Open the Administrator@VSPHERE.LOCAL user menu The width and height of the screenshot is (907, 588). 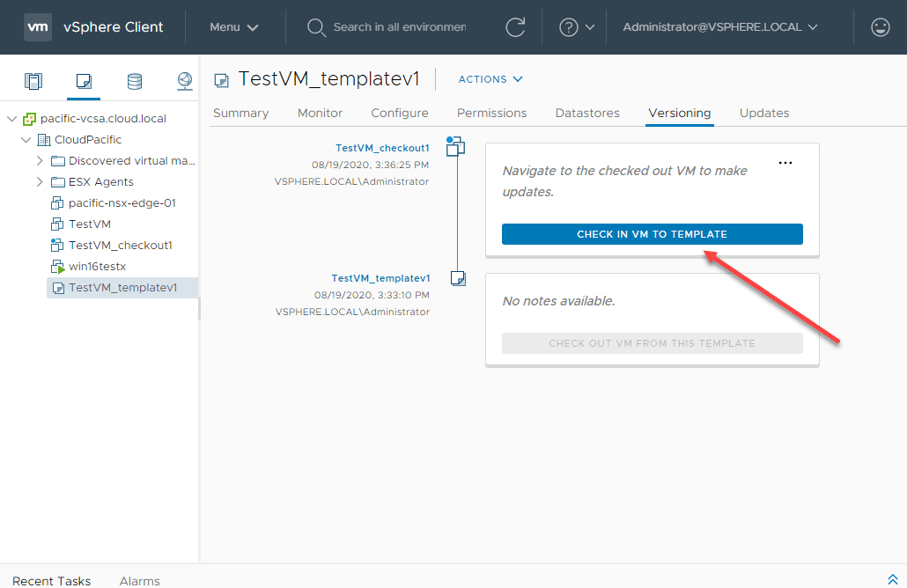720,27
